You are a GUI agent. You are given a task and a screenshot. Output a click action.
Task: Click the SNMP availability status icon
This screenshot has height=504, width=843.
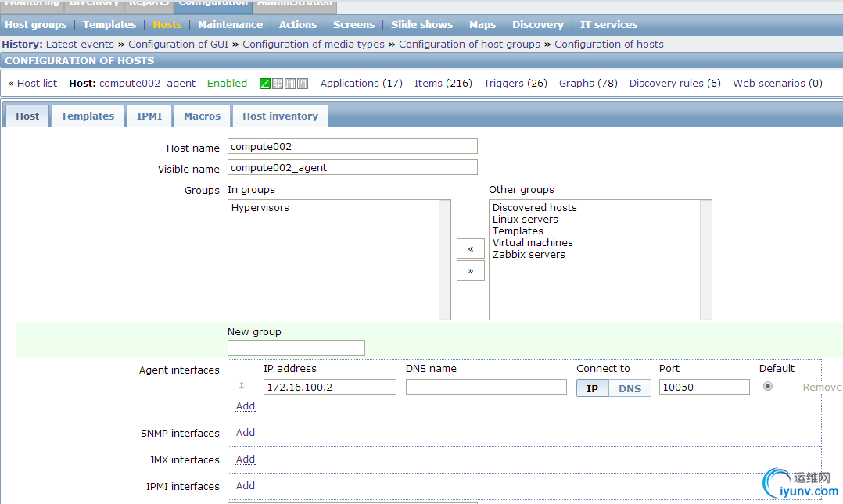[x=278, y=84]
